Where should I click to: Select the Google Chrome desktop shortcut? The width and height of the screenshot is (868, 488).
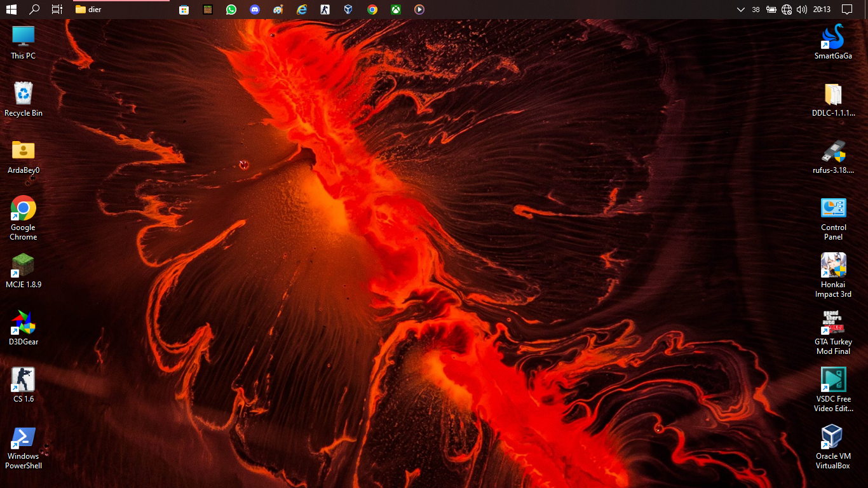(24, 218)
